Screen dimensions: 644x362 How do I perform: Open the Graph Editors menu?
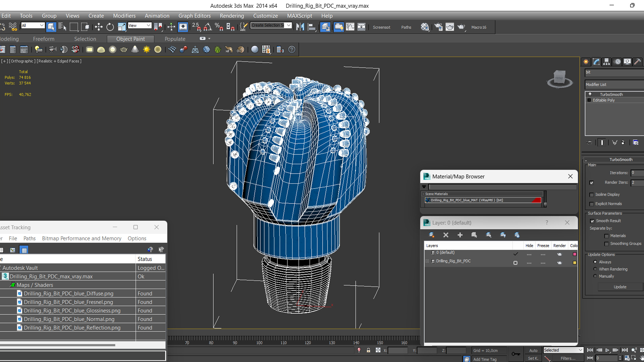pyautogui.click(x=195, y=16)
